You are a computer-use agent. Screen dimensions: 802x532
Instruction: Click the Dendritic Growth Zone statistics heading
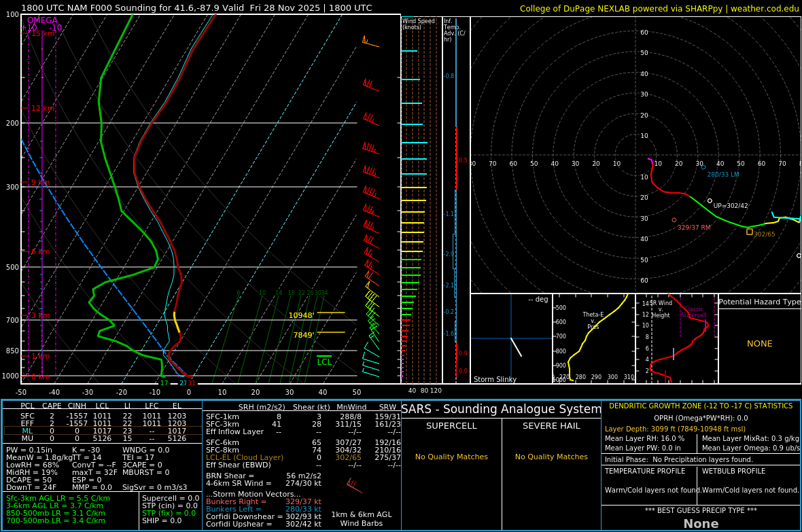tap(701, 406)
